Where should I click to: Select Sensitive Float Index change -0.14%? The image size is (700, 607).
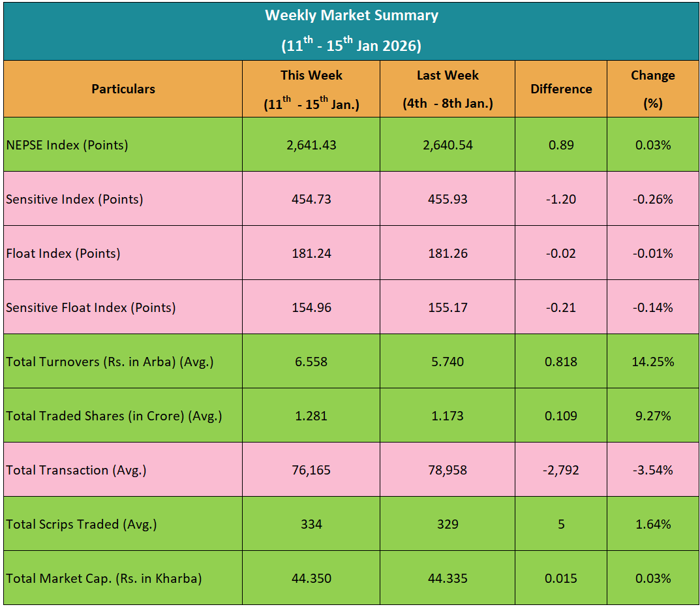pos(653,307)
